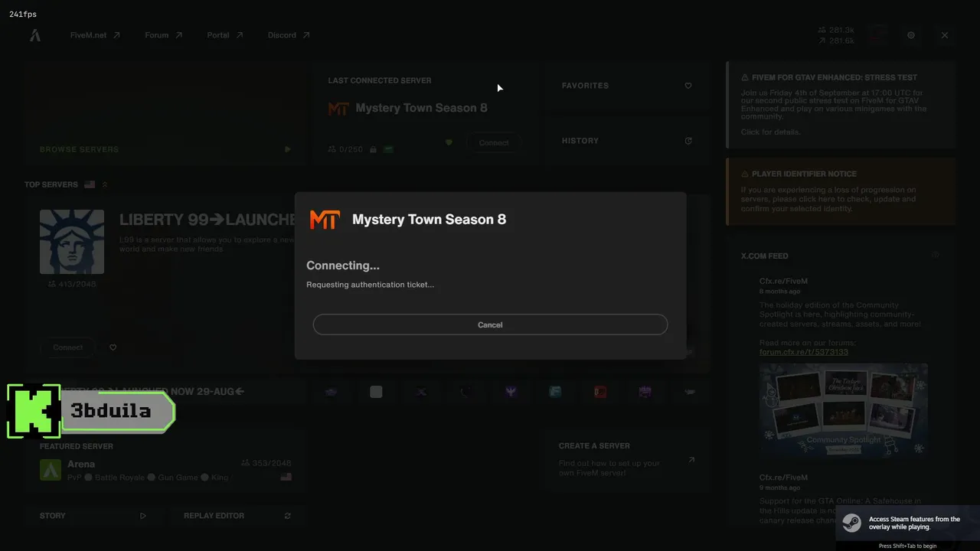Open the Discord link in the top bar
The width and height of the screenshot is (980, 551).
click(289, 35)
